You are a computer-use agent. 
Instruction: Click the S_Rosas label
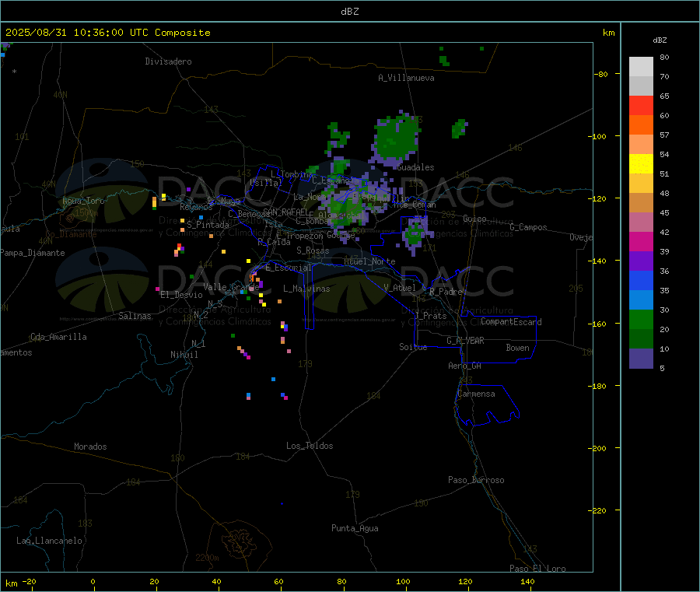[x=313, y=251]
